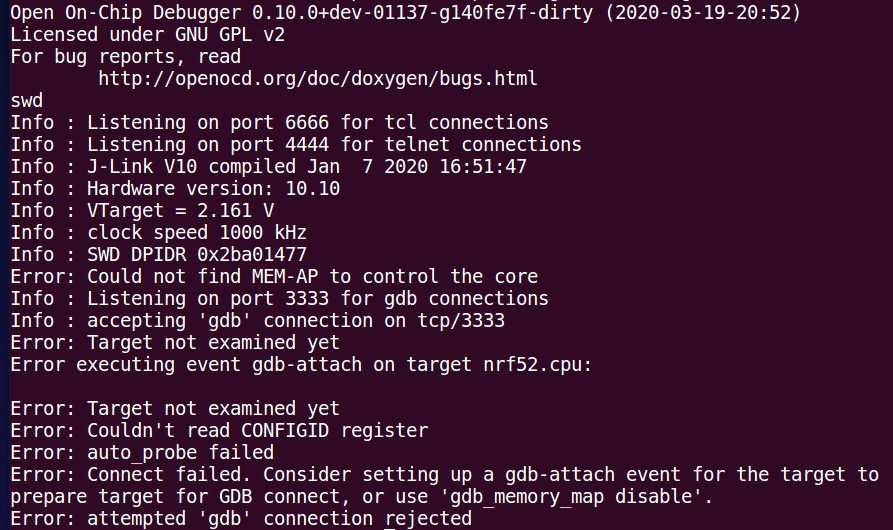Click the 'gdb' connection rejected error line
This screenshot has height=530, width=893.
(x=241, y=518)
